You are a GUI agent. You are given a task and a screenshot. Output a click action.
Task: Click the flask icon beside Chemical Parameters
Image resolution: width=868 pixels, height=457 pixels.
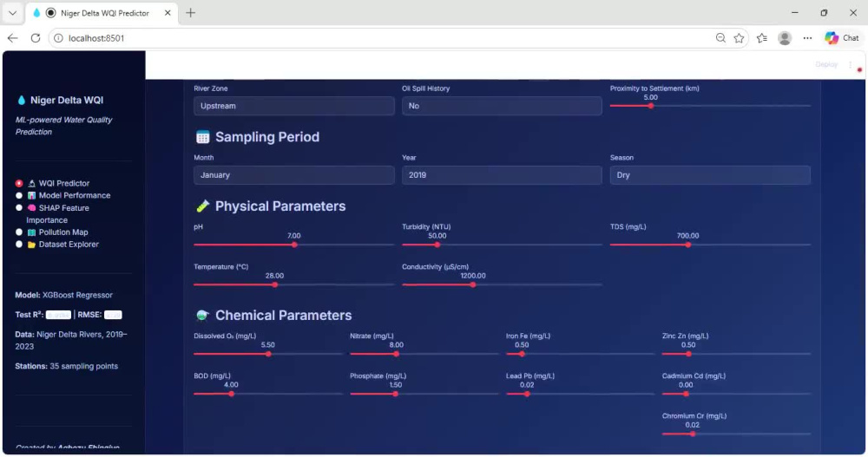[202, 316]
